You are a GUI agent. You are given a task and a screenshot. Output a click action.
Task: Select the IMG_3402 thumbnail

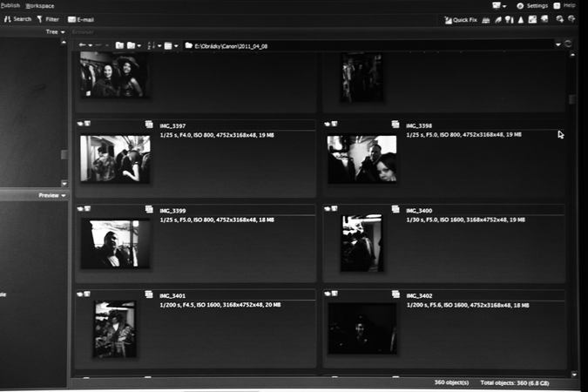(x=362, y=328)
